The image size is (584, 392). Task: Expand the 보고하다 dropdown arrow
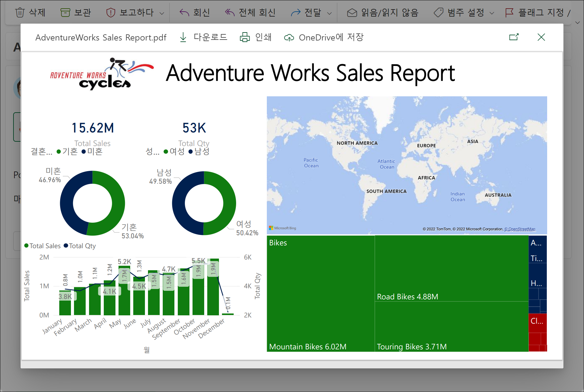(162, 13)
